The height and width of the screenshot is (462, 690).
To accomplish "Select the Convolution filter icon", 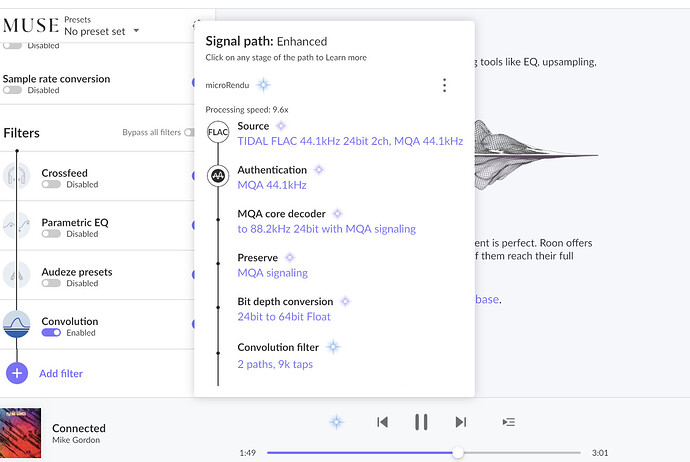I will click(17, 325).
